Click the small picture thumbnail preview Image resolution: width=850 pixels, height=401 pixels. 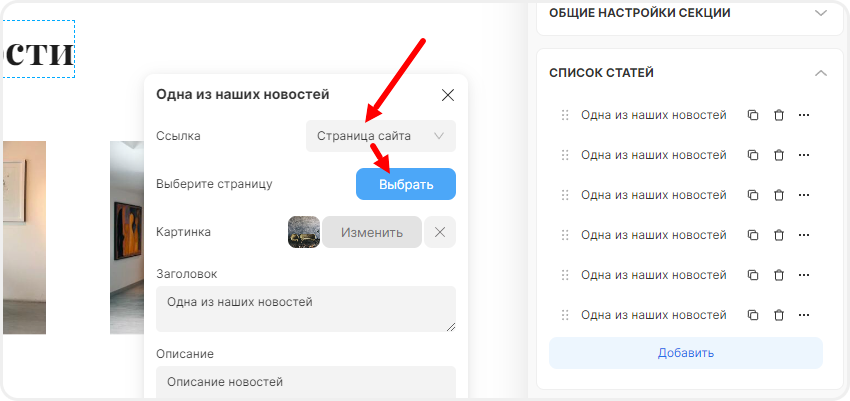point(304,232)
